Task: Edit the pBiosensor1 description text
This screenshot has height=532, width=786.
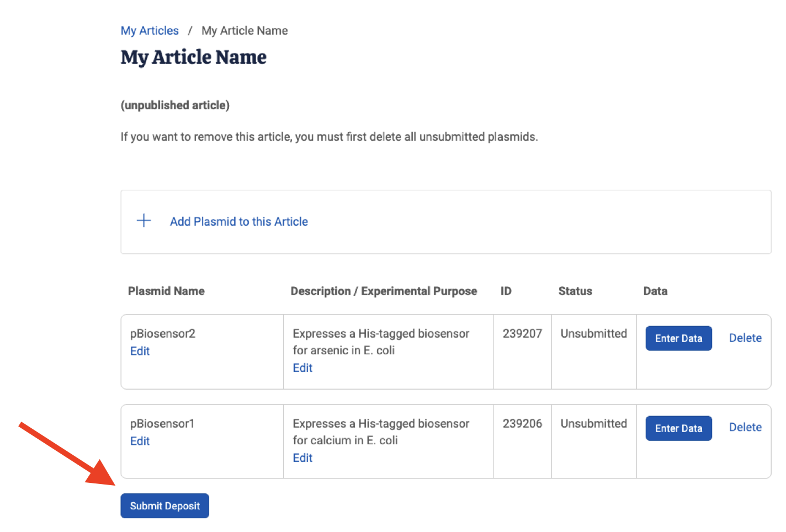Action: [302, 457]
